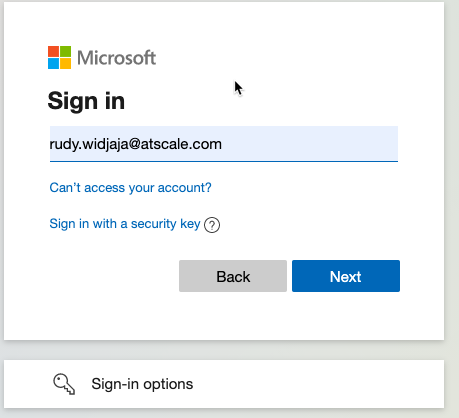Screen dimensions: 459x418
Task: Click the Microsoft four-color logo
Action: coord(59,57)
